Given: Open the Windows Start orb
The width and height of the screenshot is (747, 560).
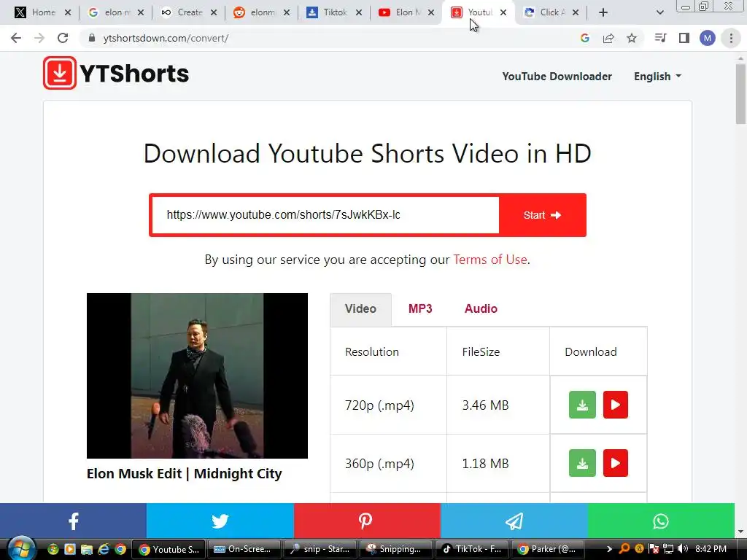Looking at the screenshot, I should 21,548.
